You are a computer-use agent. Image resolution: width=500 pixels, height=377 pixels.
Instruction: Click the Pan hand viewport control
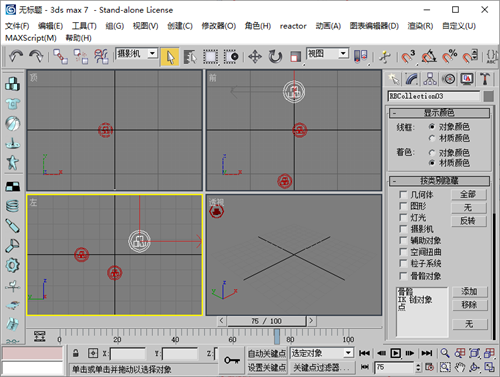(x=460, y=367)
